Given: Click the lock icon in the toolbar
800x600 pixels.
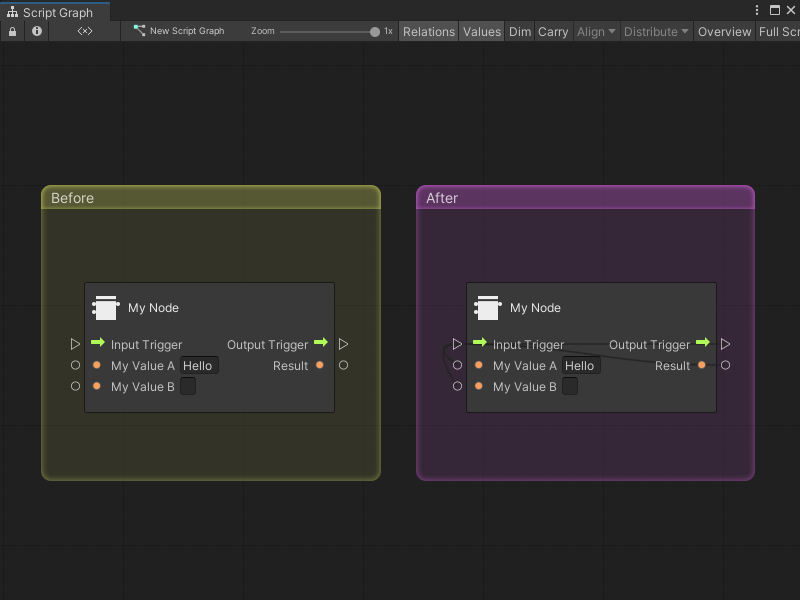Looking at the screenshot, I should pyautogui.click(x=12, y=31).
